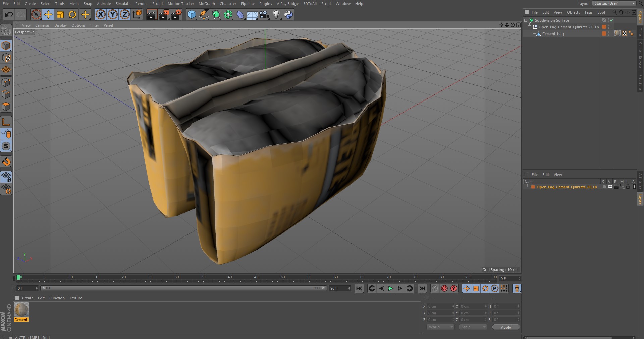This screenshot has height=339, width=644.
Task: Add a Cube primitive
Action: (192, 14)
